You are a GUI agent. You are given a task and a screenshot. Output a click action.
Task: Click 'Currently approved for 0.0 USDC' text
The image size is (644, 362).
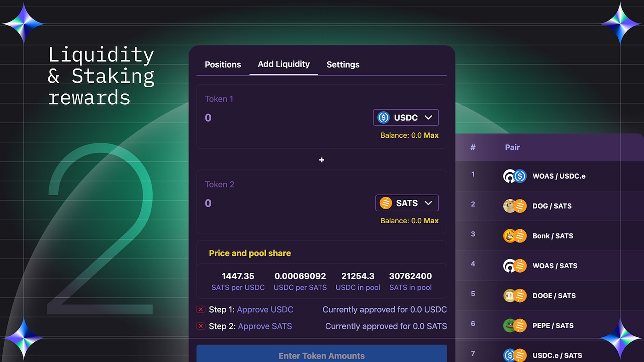coord(385,310)
